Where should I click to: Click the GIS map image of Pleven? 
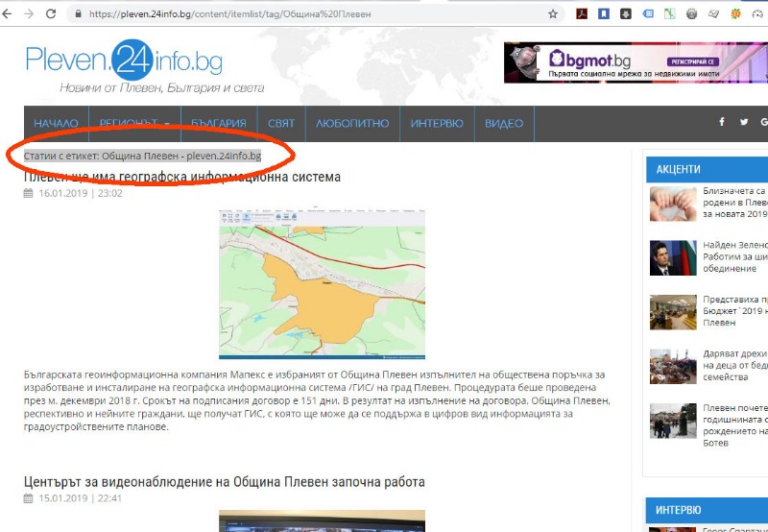point(322,284)
